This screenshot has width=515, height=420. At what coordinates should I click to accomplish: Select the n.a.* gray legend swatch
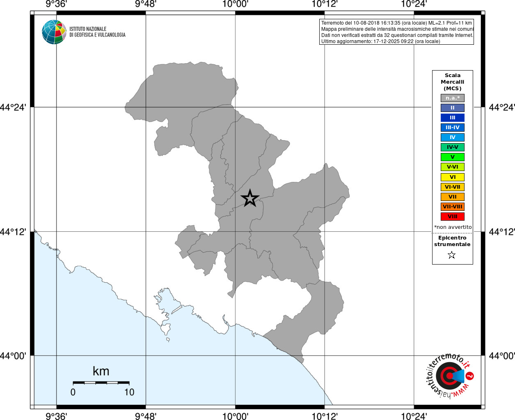(453, 98)
